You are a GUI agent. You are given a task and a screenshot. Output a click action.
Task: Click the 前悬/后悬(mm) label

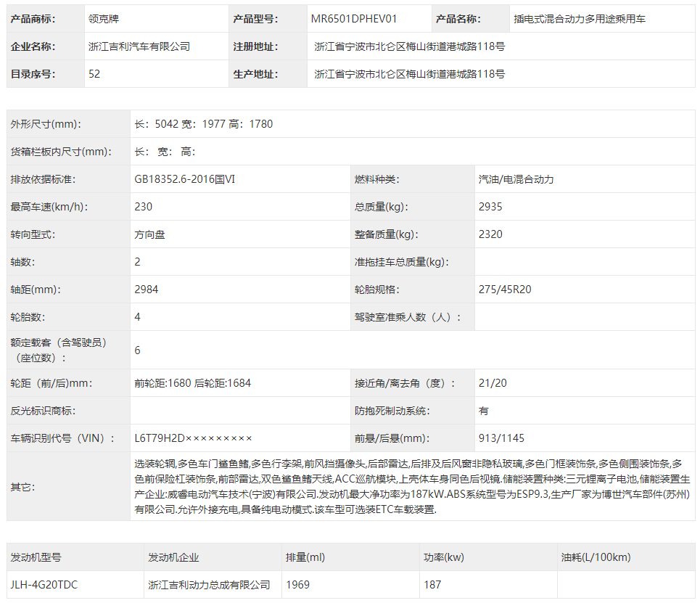tap(392, 438)
